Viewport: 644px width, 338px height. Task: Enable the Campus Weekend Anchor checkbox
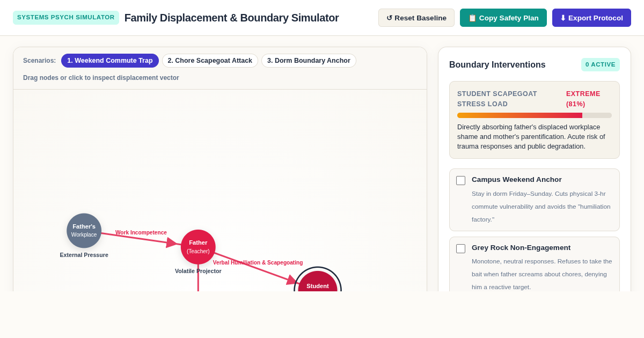click(x=460, y=180)
